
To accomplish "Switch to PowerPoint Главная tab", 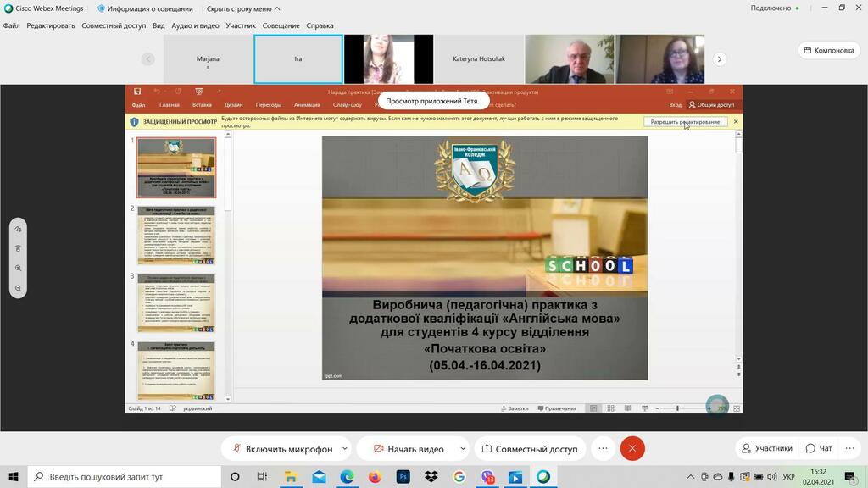I will [x=170, y=104].
